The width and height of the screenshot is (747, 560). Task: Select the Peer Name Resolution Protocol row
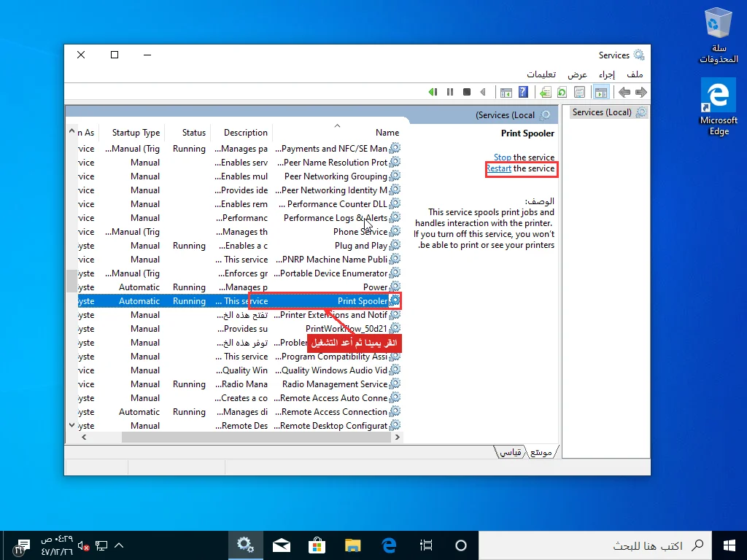[239, 163]
